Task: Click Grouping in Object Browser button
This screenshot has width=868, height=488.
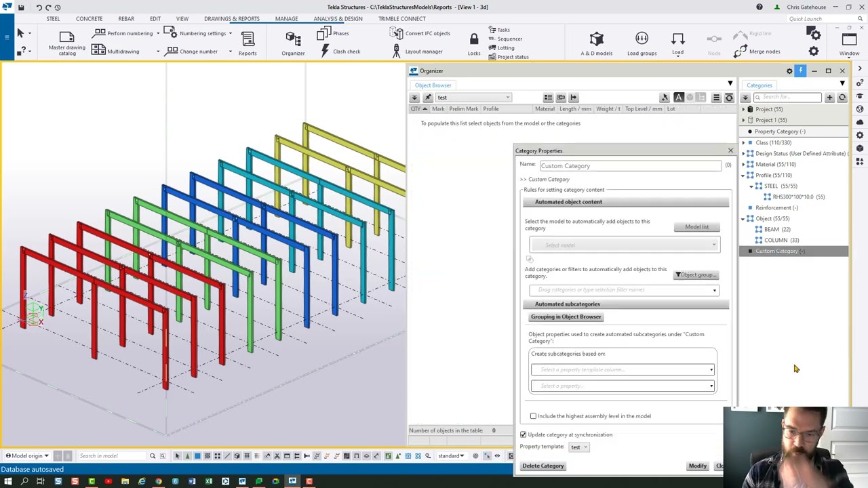Action: coord(566,317)
